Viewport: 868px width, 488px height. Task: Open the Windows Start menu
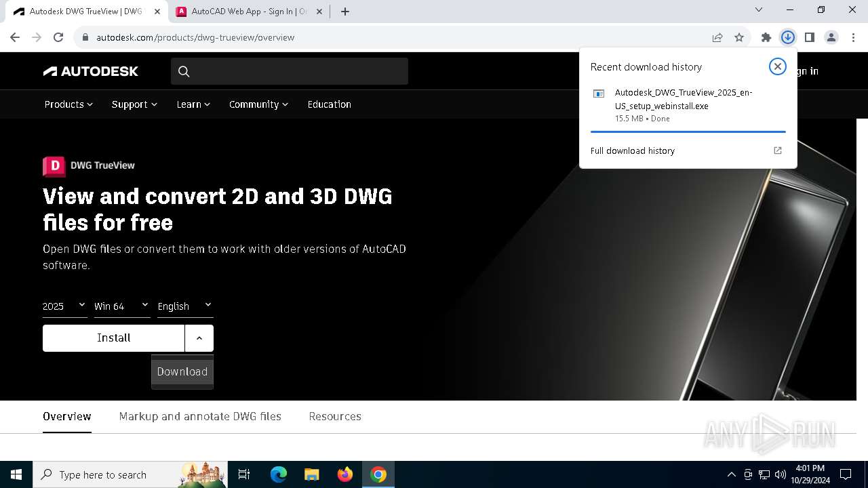click(x=16, y=474)
